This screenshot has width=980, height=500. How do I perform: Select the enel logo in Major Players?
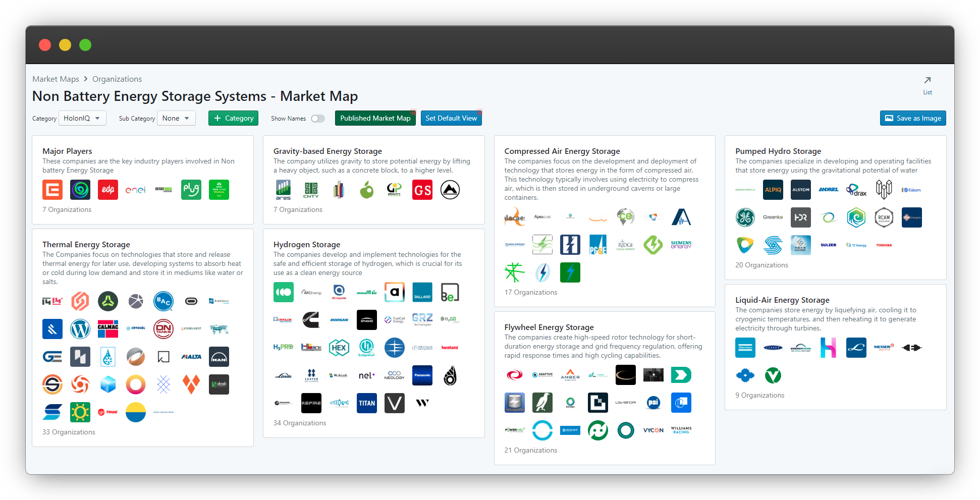tap(136, 190)
